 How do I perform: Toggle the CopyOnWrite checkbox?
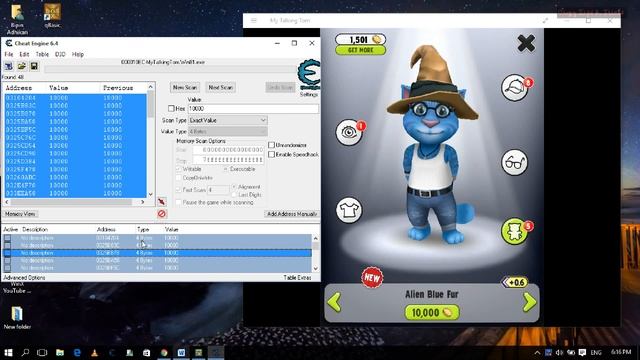click(x=178, y=178)
